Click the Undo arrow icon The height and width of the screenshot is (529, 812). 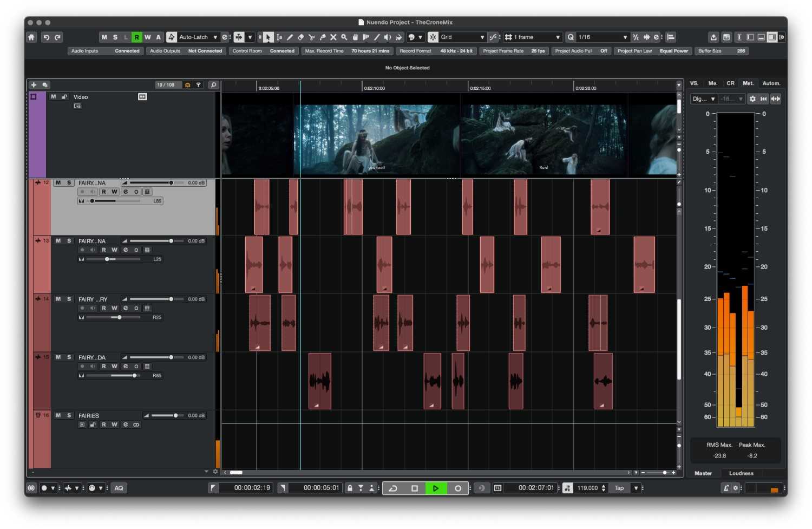click(46, 37)
